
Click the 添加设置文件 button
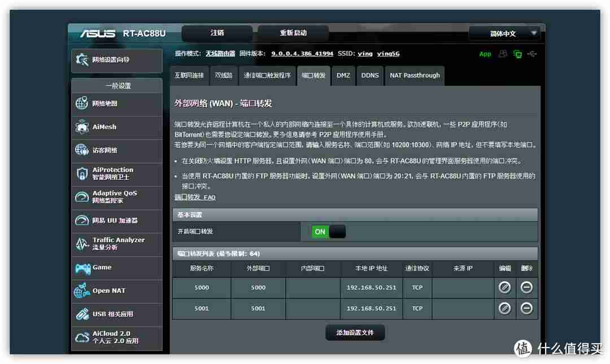355,333
